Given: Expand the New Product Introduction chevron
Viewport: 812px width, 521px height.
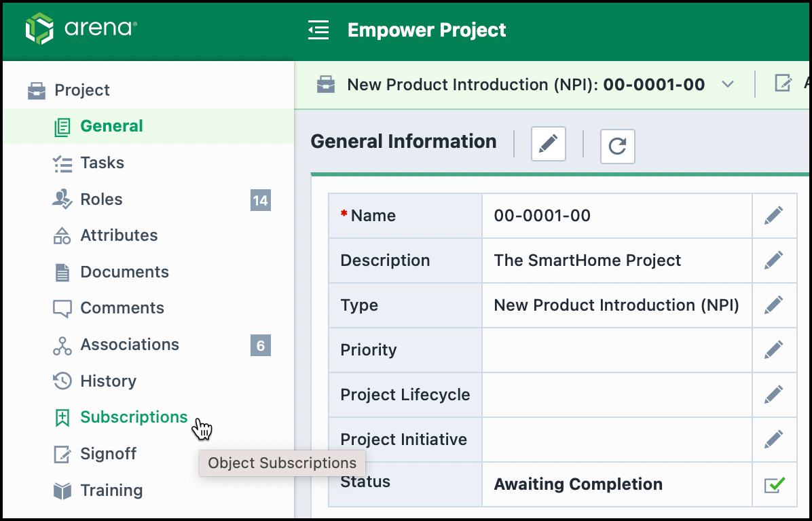Looking at the screenshot, I should point(728,84).
